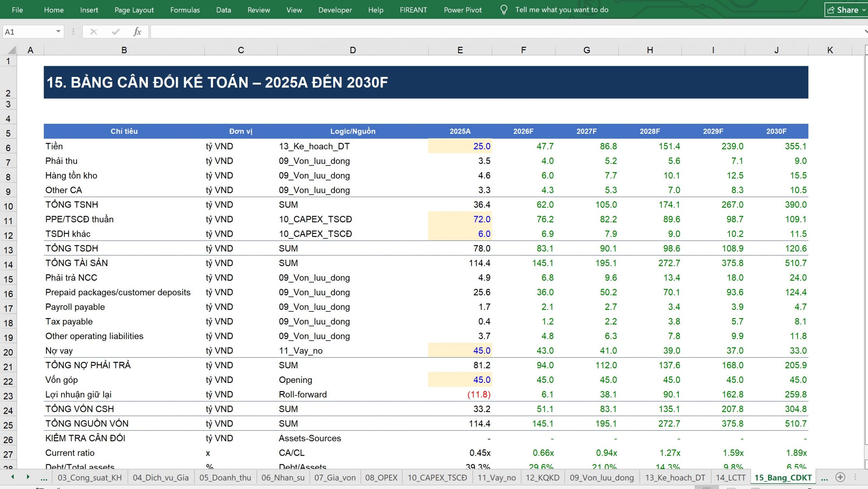Click the active 15_Bang_CDKT sheet tab
Image resolution: width=868 pixels, height=489 pixels.
tap(783, 478)
